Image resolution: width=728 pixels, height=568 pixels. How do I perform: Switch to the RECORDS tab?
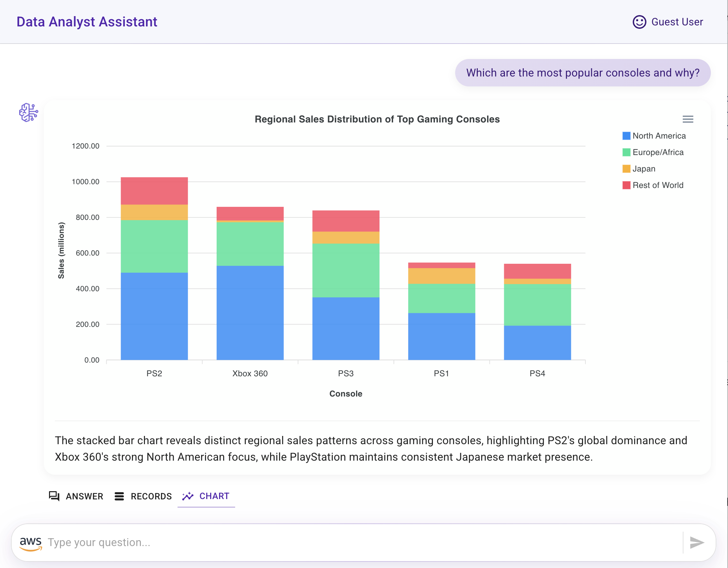click(x=143, y=496)
